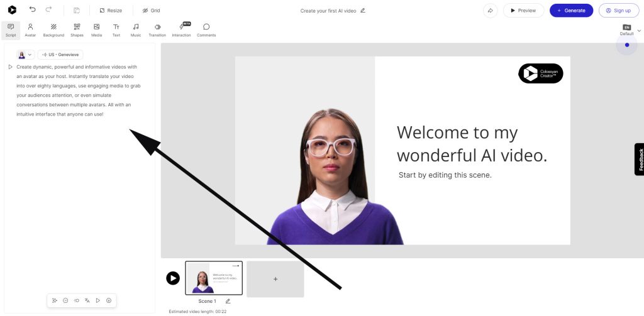Select the Scene 1 thumbnail
Viewport: 644px width, 316px height.
pyautogui.click(x=214, y=278)
